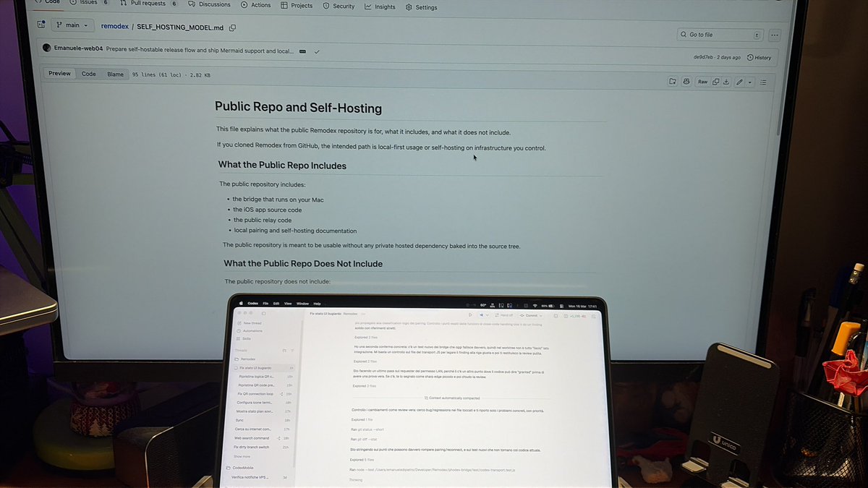Expand the edit options dropdown arrow
868x488 pixels.
click(749, 82)
